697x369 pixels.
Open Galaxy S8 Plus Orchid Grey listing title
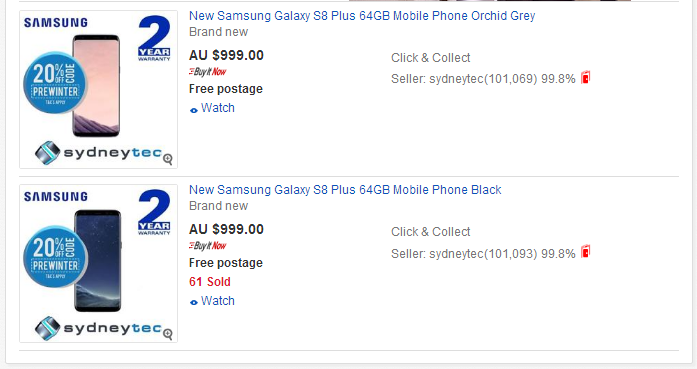pyautogui.click(x=362, y=16)
